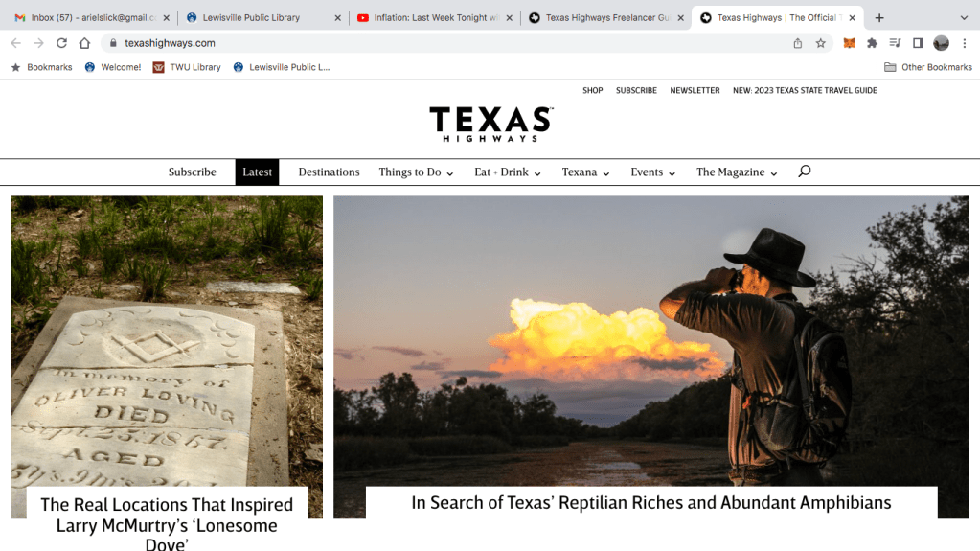Image resolution: width=980 pixels, height=551 pixels.
Task: Open media control playlist icon
Action: pyautogui.click(x=895, y=43)
